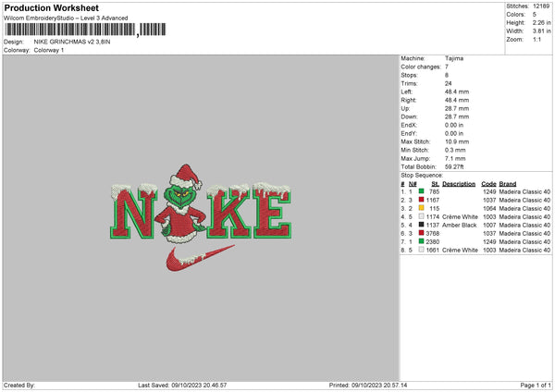The image size is (555, 392).
Task: Click the 'Colors:' label in the header
Action: [516, 15]
